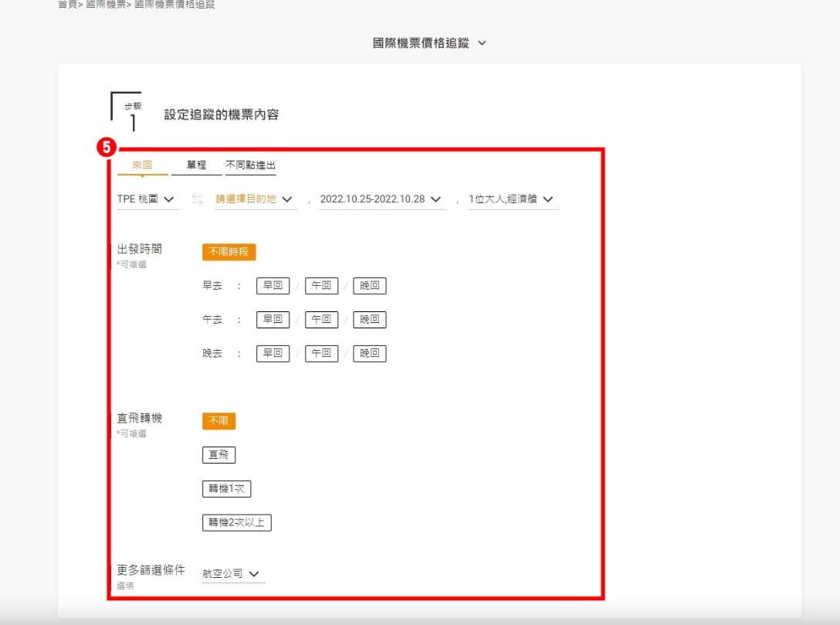The image size is (840, 625).
Task: Open the 請選擇目的地 destination dropdown
Action: (254, 199)
